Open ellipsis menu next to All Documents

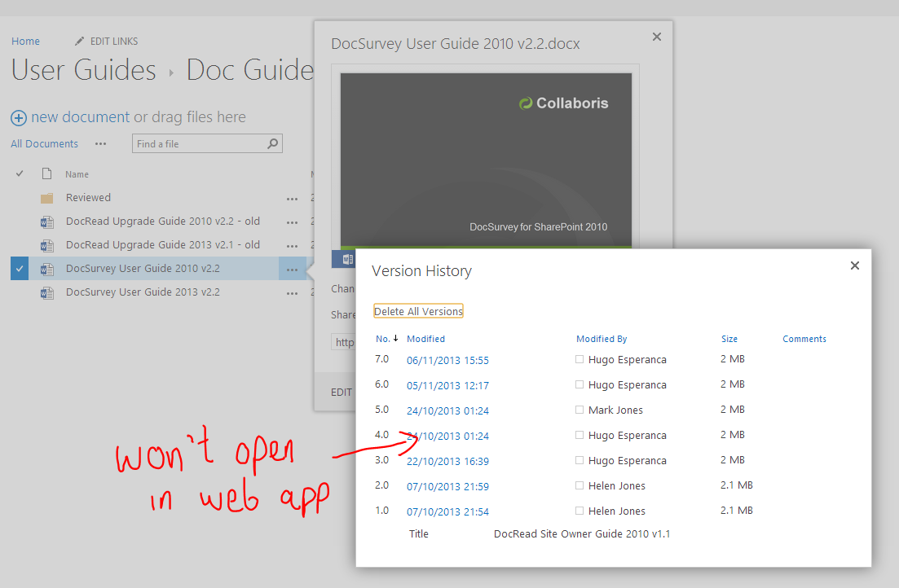(101, 144)
